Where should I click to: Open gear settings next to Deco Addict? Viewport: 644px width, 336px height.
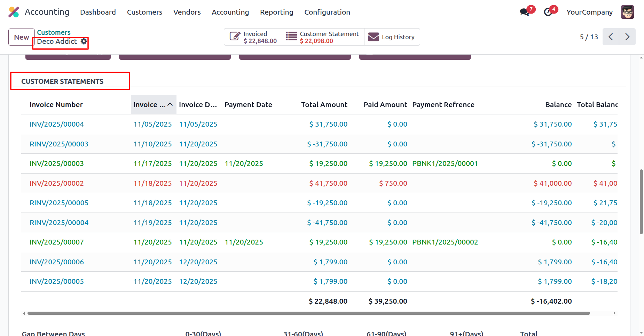click(x=84, y=41)
